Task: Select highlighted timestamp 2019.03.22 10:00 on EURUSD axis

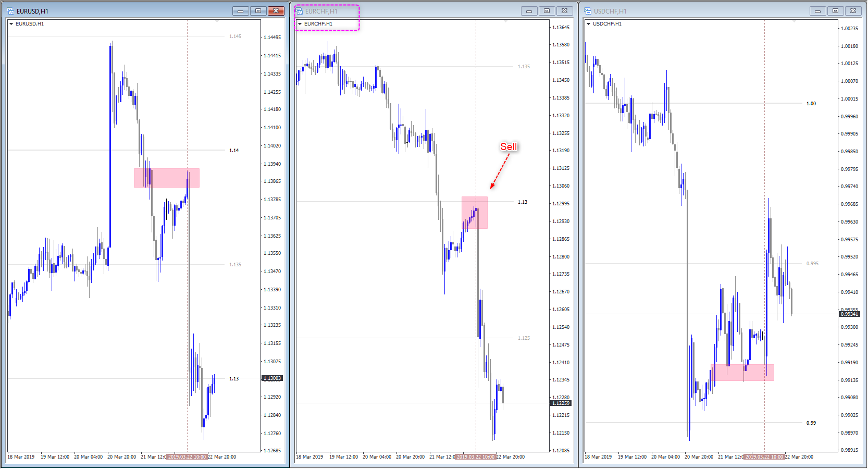Action: 187,456
